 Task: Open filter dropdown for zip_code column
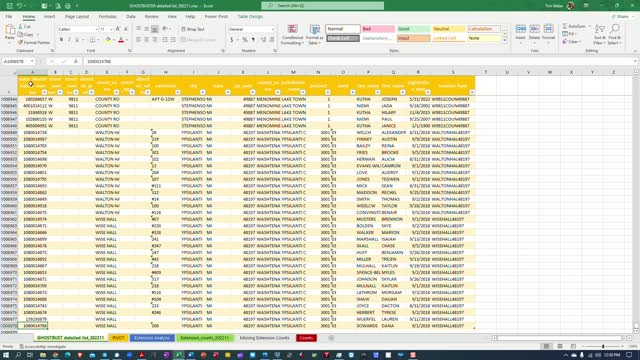point(253,92)
